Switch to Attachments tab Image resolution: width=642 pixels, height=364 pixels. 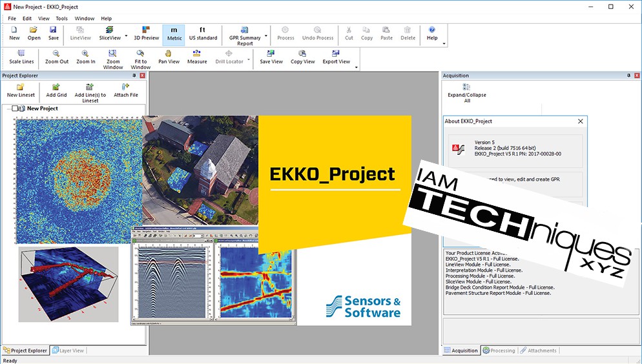pos(539,350)
